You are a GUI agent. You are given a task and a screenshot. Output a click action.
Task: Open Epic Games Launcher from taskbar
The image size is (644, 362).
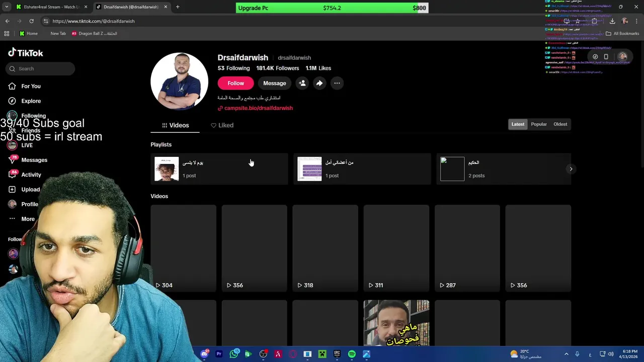pyautogui.click(x=337, y=354)
